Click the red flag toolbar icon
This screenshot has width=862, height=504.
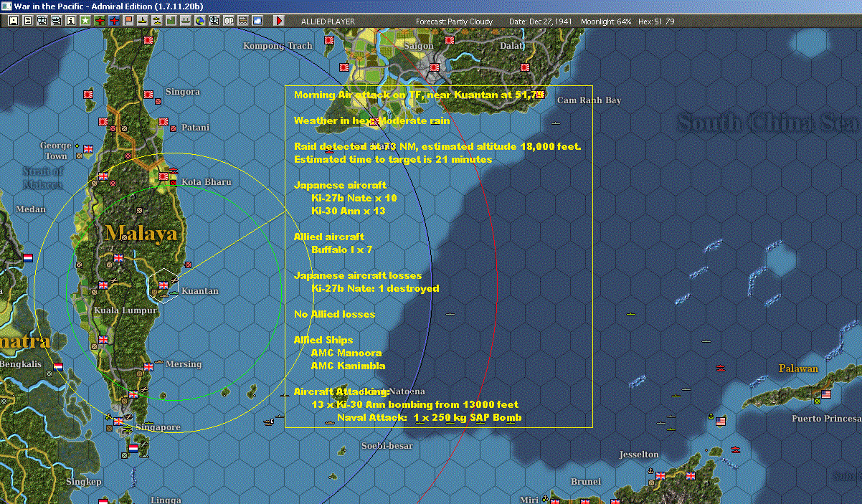pos(129,21)
